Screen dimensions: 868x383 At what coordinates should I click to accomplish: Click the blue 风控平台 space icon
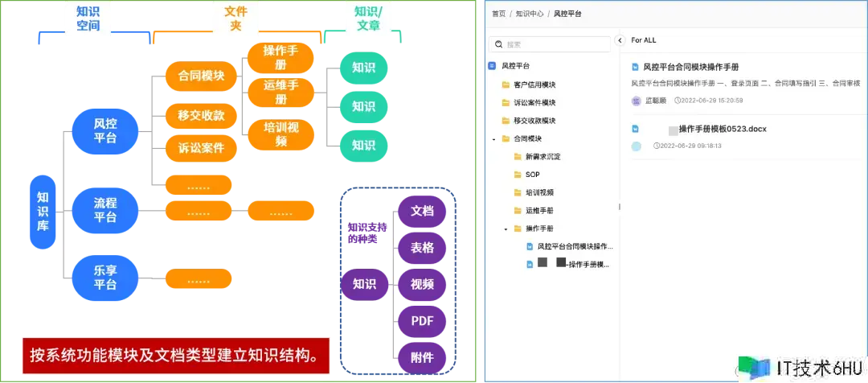tap(492, 66)
